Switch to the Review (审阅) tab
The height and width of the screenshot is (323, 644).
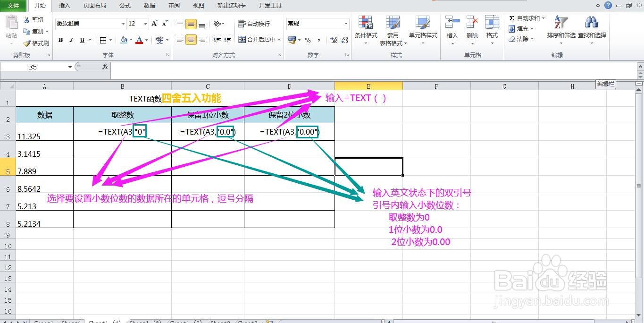[x=174, y=6]
